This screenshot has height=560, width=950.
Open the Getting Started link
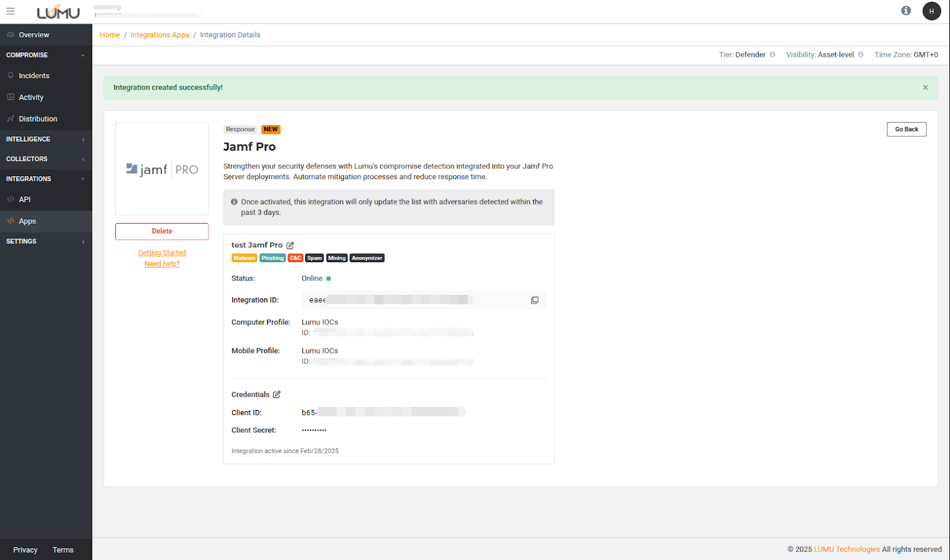[x=161, y=253]
